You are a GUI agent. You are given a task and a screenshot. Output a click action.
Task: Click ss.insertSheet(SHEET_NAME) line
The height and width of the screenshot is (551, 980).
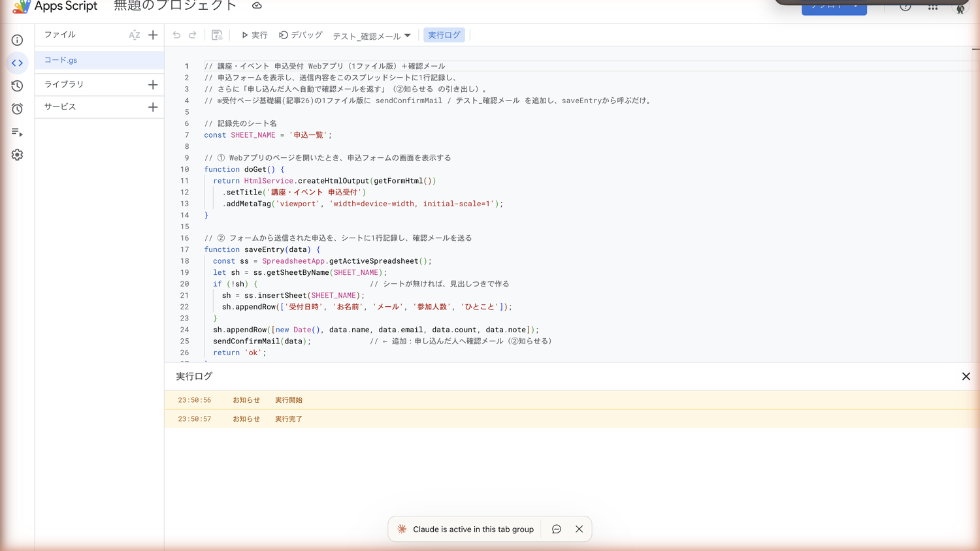(x=293, y=295)
